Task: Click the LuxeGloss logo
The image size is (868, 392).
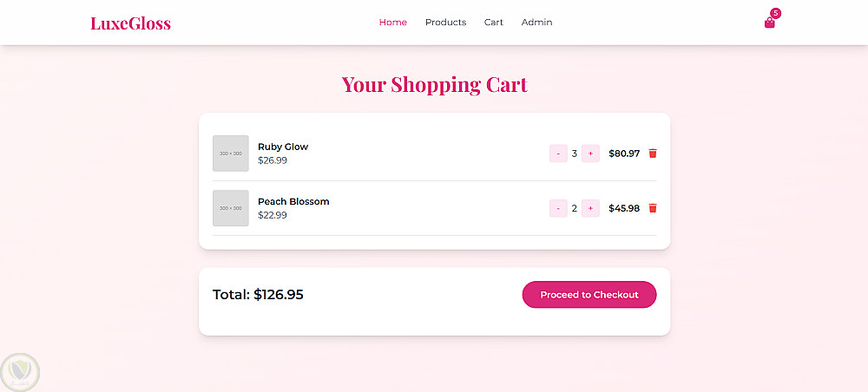Action: coord(130,23)
